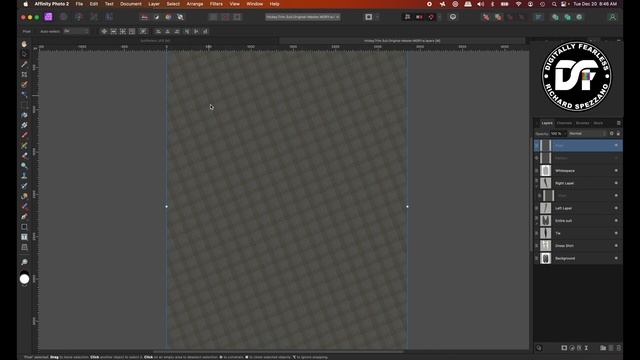
Task: Switch to the Brushes tab
Action: 582,123
